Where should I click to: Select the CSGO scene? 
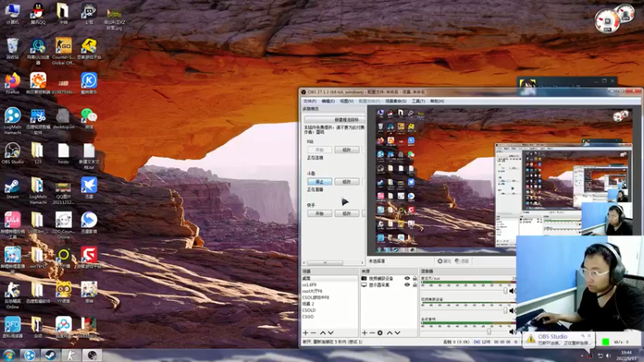[x=330, y=316]
